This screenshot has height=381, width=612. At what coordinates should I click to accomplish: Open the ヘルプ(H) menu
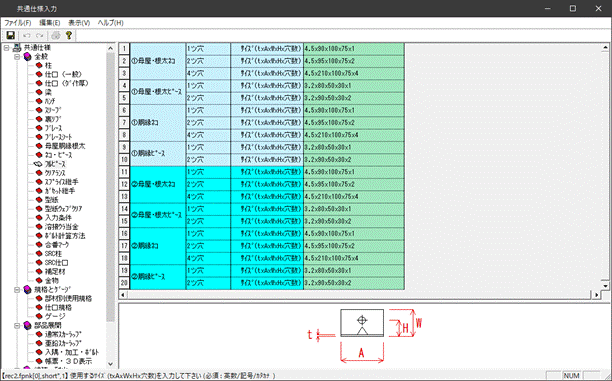coord(111,23)
